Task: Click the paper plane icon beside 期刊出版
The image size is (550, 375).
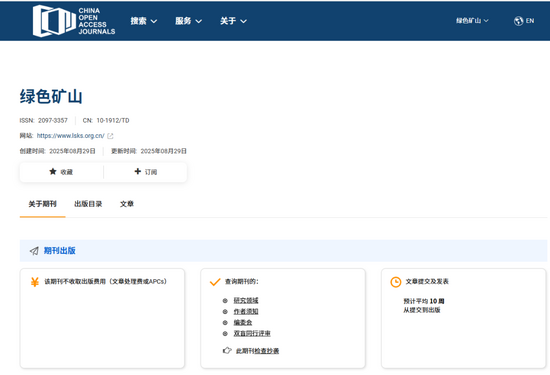Action: (34, 251)
